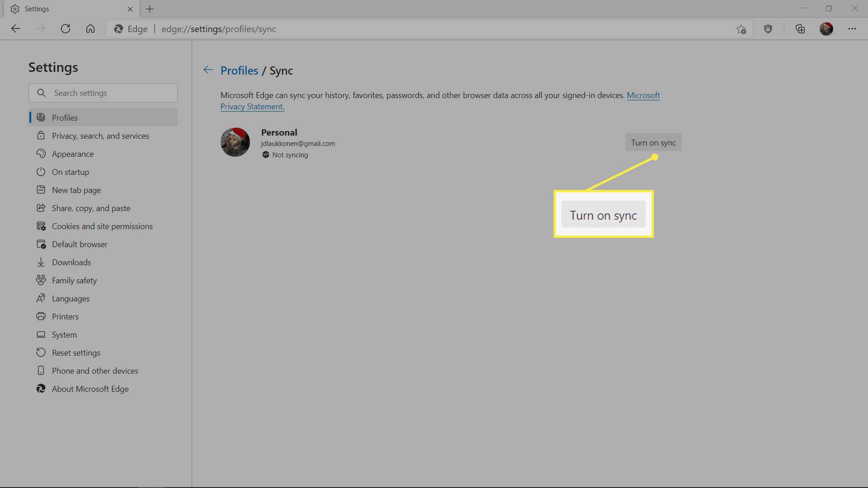Click the Cookies and site permissions icon
Screen dimensions: 868x488
pyautogui.click(x=41, y=226)
